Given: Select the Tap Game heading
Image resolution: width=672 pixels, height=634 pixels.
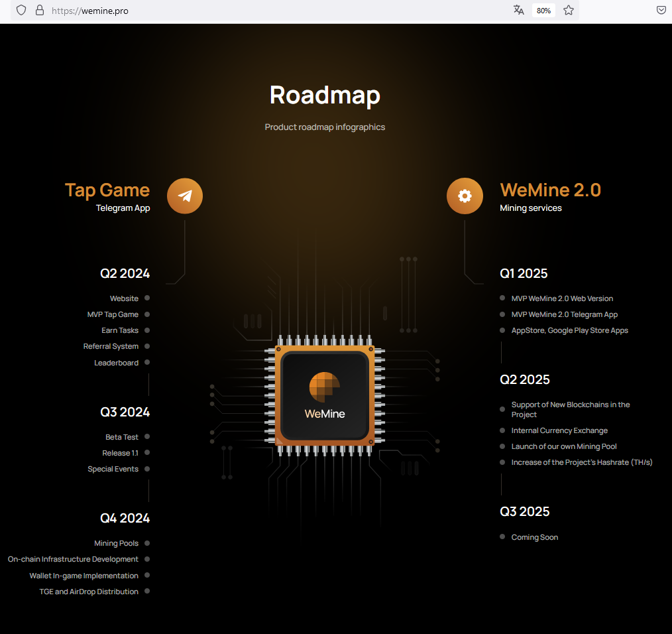Looking at the screenshot, I should click(x=107, y=190).
